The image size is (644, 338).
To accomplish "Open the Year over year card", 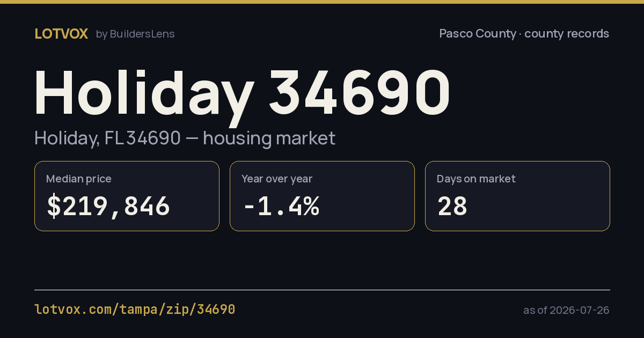I will click(322, 196).
